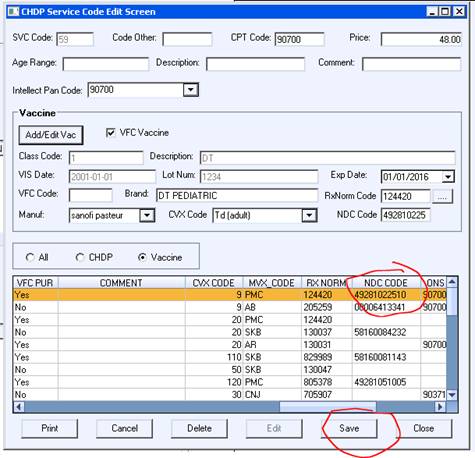
Task: Click the RxNorm Code lookup ellipsis button
Action: [442, 196]
